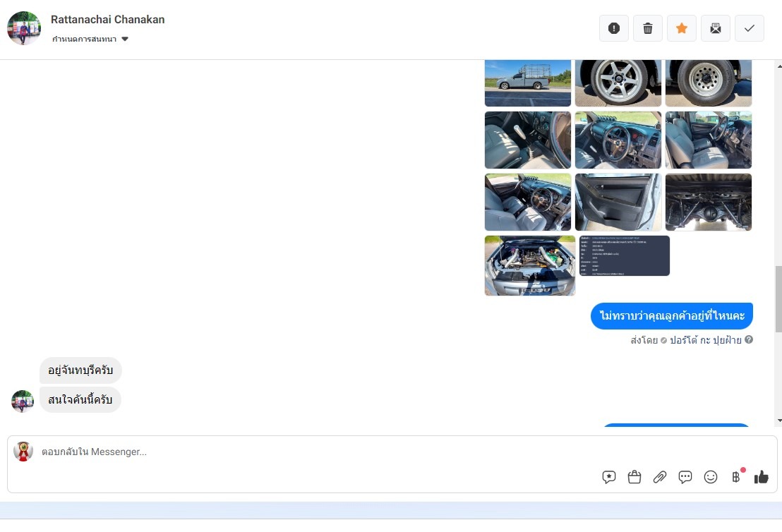782x532 pixels.
Task: Open Rattanachai Chanakan header avatar
Action: 24,28
